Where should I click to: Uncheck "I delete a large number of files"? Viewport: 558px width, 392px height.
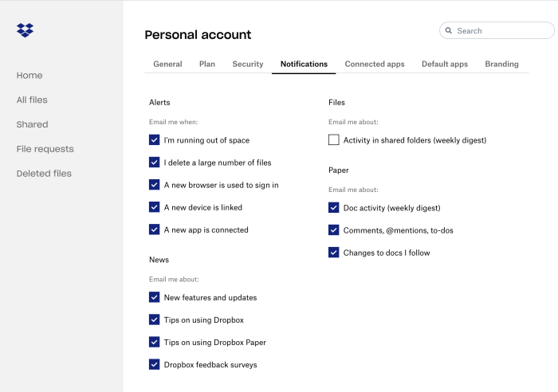point(154,163)
